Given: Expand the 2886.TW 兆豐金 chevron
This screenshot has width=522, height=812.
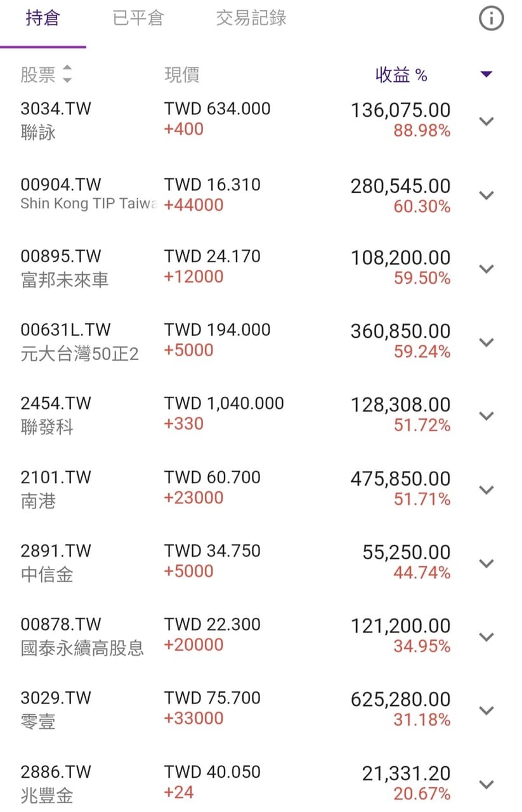Looking at the screenshot, I should pos(486,784).
